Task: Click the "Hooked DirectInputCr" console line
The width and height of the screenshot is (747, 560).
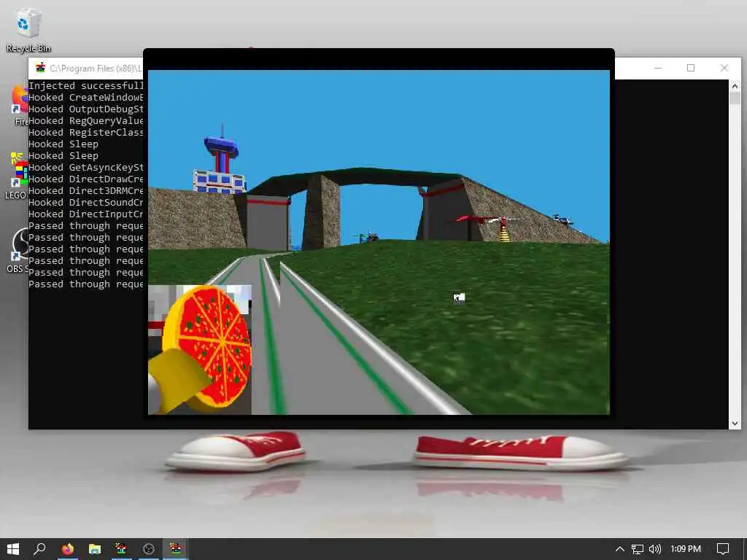Action: [86, 214]
